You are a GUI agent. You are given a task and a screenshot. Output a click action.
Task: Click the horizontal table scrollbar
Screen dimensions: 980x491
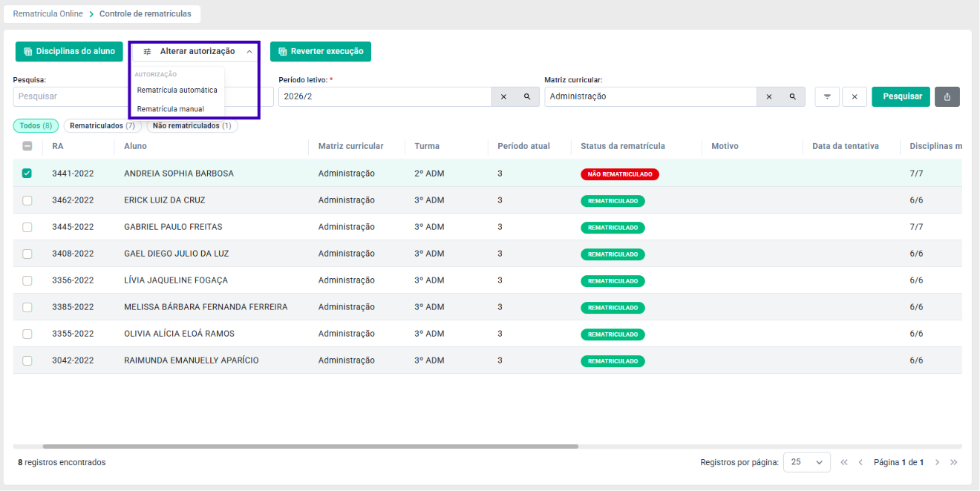point(310,446)
